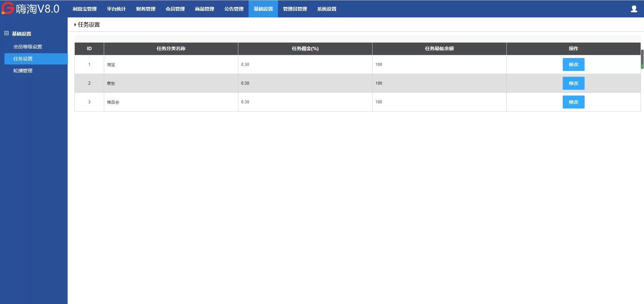Screen dimensions: 644x304
Task: Select the 唯品会 category name cell
Action: [171, 102]
